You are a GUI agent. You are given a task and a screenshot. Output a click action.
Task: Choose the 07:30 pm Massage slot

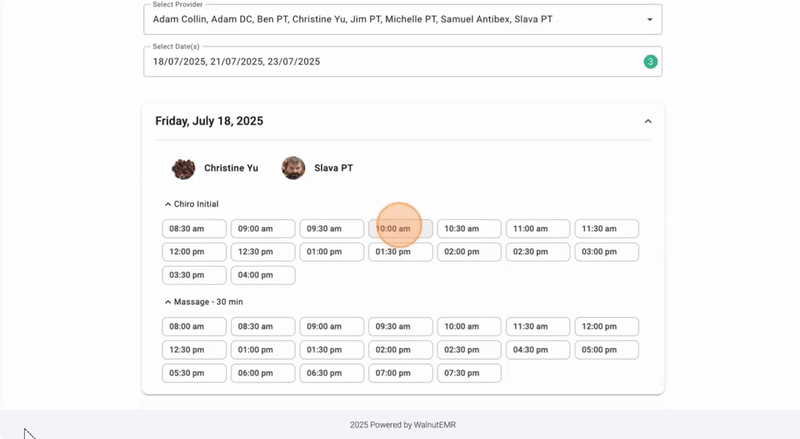pyautogui.click(x=469, y=373)
